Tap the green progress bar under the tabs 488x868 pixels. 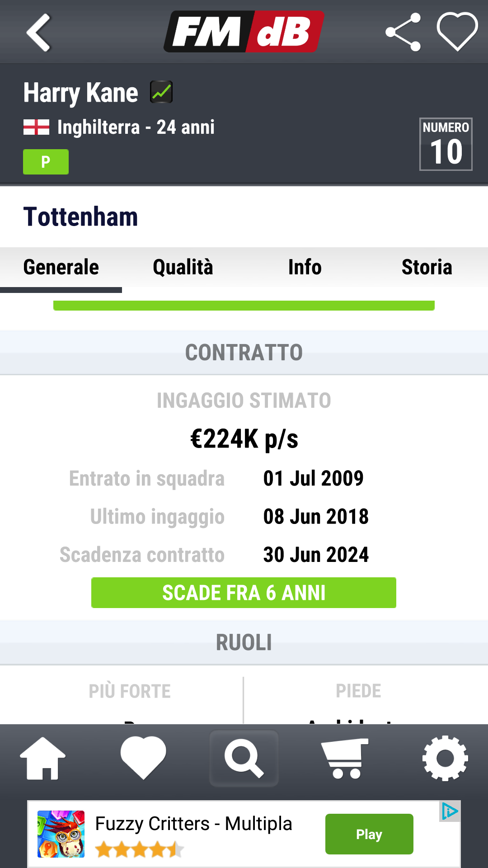[244, 306]
